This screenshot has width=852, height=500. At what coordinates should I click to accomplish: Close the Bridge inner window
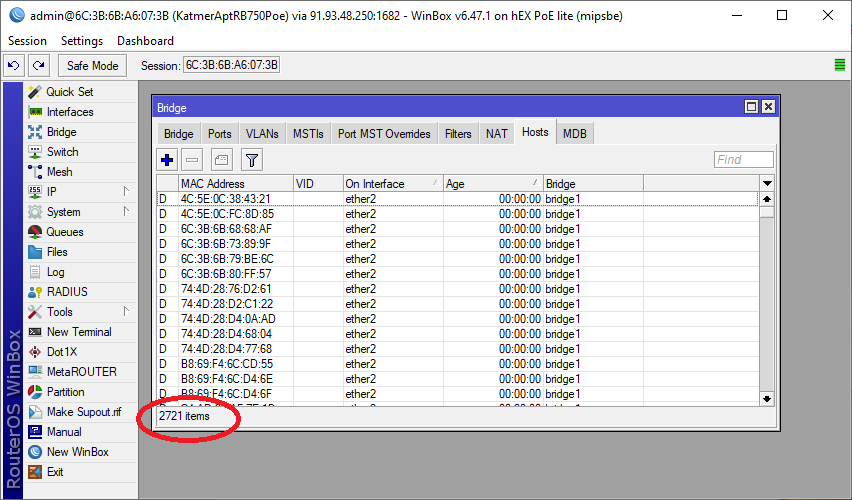[768, 107]
